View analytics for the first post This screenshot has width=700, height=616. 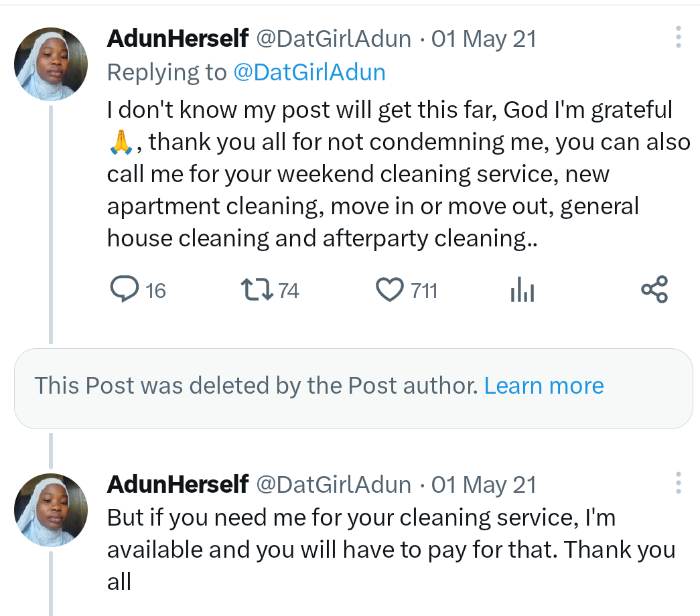click(x=522, y=290)
